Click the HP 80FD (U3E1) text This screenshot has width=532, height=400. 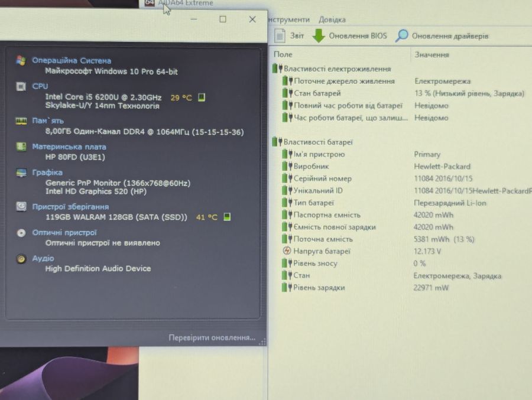(75, 157)
